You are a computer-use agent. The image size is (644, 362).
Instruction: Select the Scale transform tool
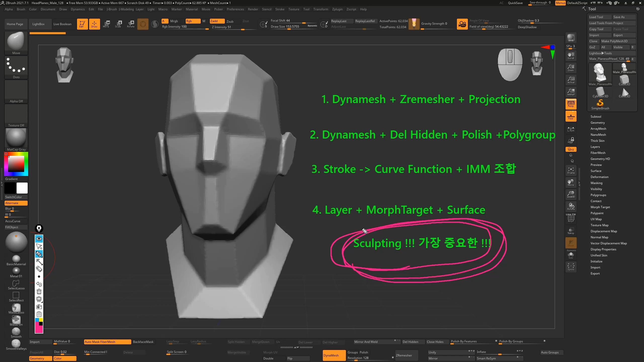click(x=118, y=24)
